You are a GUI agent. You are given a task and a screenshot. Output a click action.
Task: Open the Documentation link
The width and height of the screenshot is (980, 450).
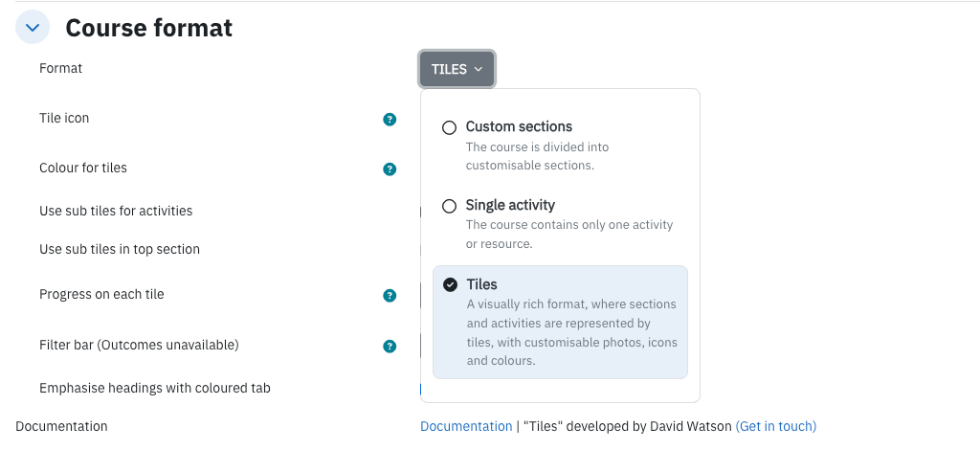coord(466,426)
